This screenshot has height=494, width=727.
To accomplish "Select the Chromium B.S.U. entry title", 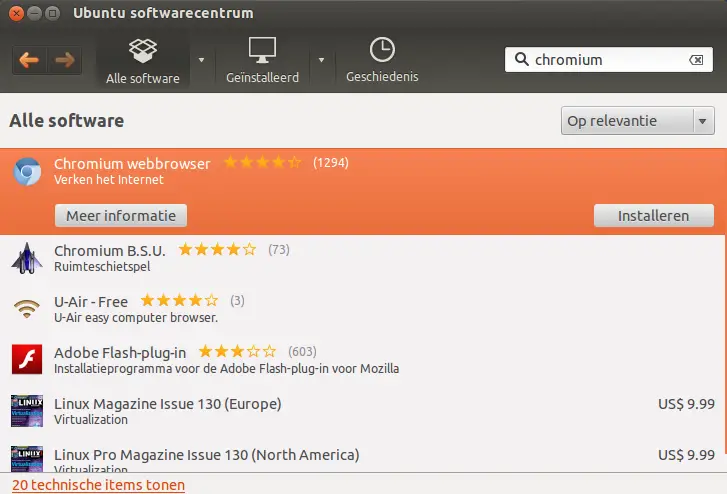I will 110,251.
